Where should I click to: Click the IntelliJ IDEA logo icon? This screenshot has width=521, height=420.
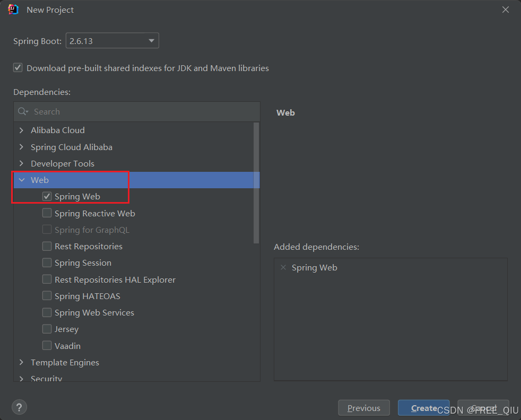click(13, 10)
